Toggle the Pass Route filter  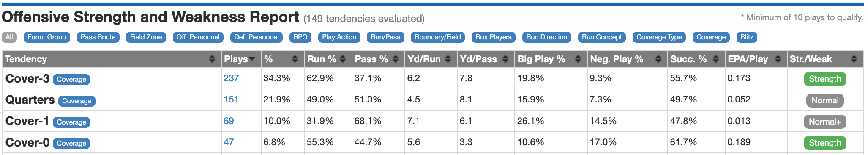click(98, 37)
